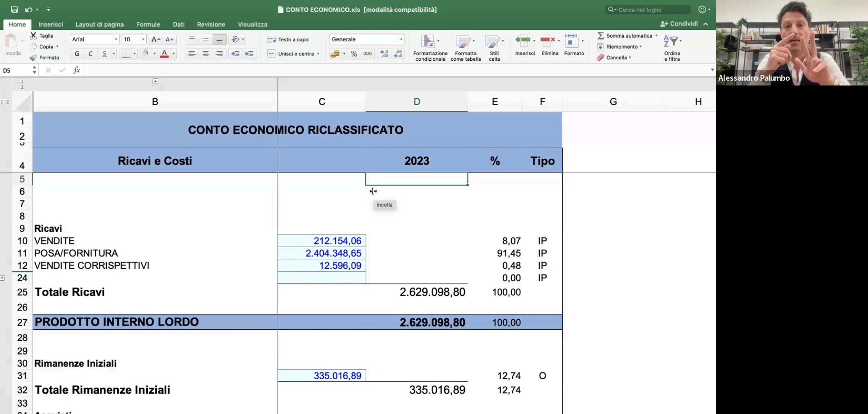
Task: Apply percent style format
Action: point(354,54)
